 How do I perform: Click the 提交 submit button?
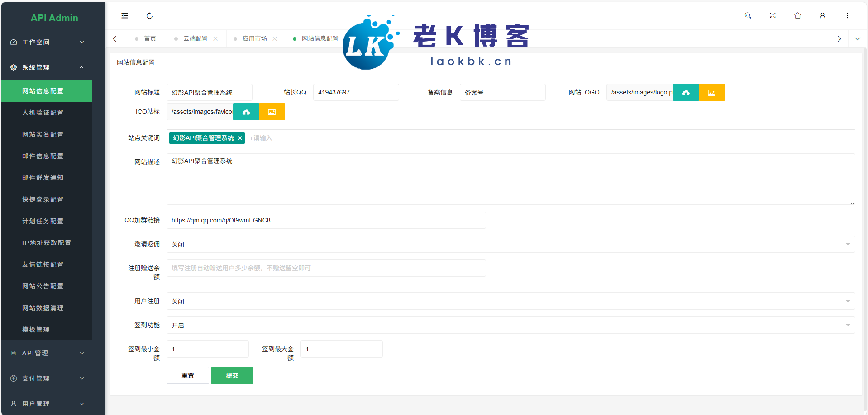tap(232, 375)
